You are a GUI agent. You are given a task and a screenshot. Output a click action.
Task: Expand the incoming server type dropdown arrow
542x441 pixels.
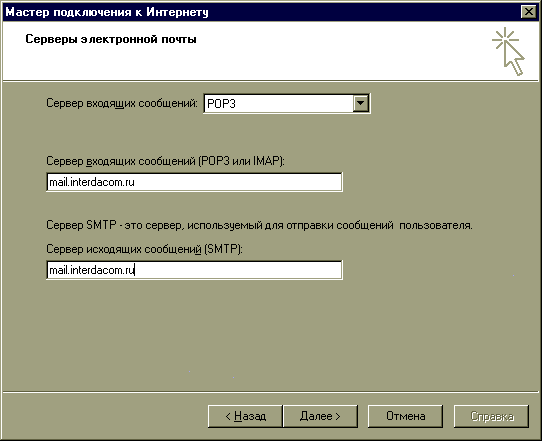tap(361, 103)
